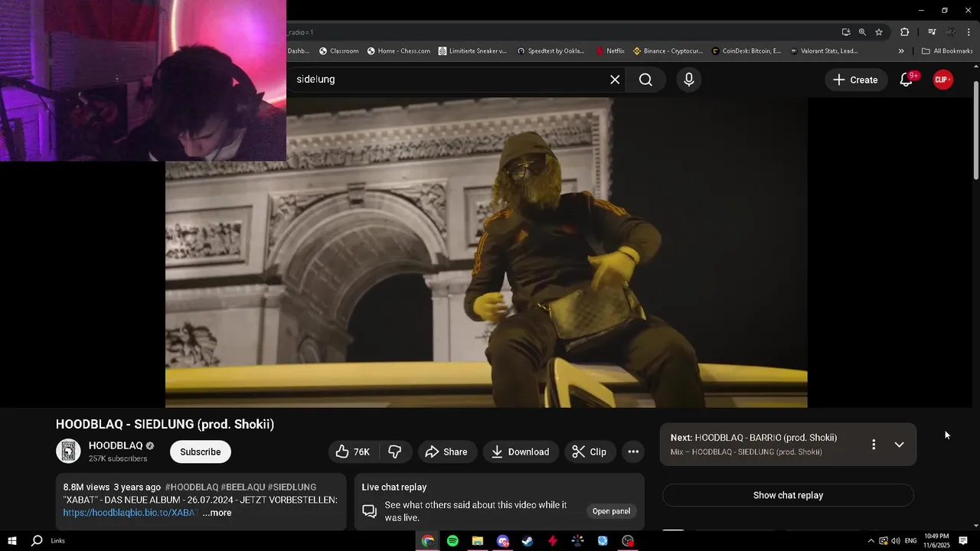
Task: Open the hoodblaqbio.bio.to/XABAT link
Action: click(x=130, y=513)
